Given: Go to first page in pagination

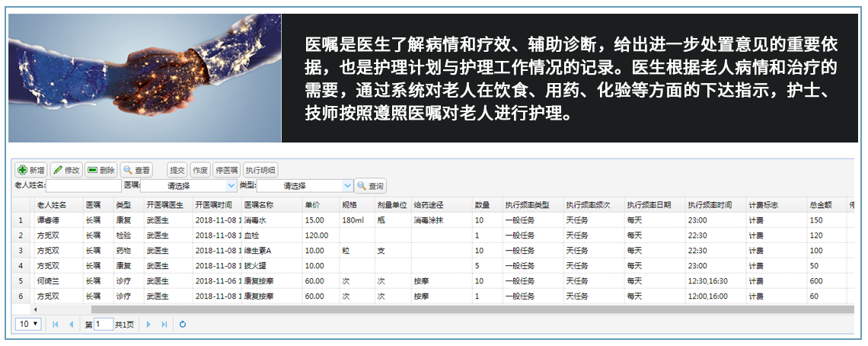Looking at the screenshot, I should coord(56,324).
